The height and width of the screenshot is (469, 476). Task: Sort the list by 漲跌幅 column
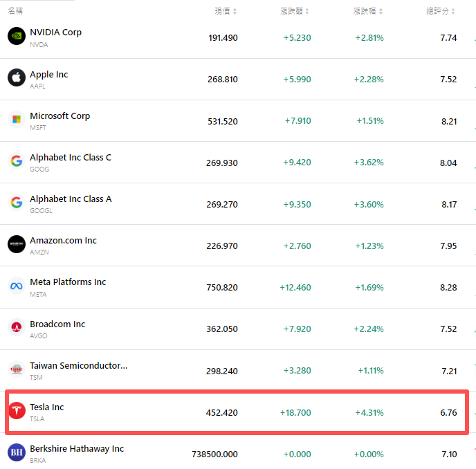coord(367,11)
